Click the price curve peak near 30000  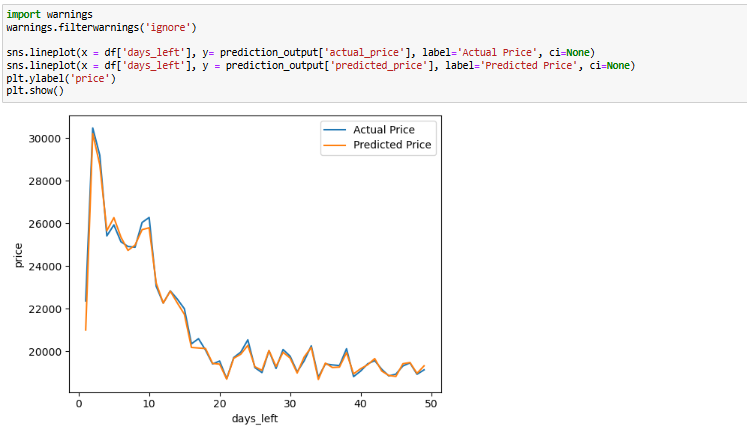pyautogui.click(x=93, y=129)
